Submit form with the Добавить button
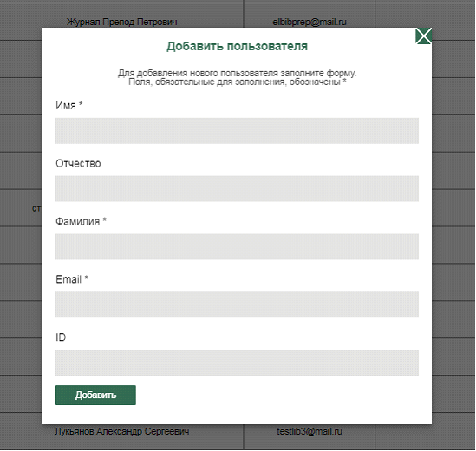476x451 pixels. (95, 395)
